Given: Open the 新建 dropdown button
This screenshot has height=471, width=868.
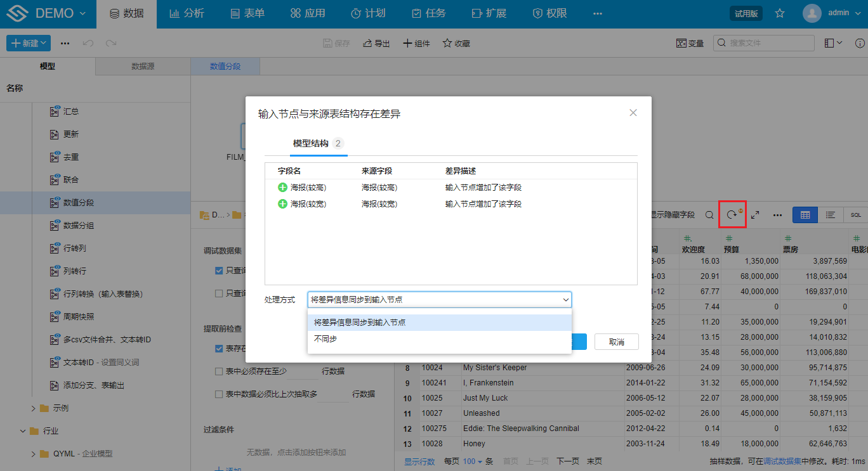Looking at the screenshot, I should pyautogui.click(x=29, y=43).
